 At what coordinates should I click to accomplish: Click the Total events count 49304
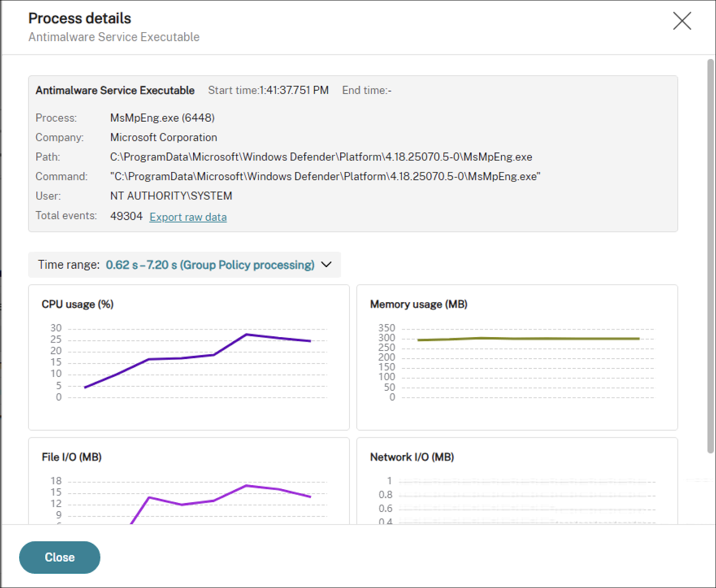point(126,216)
